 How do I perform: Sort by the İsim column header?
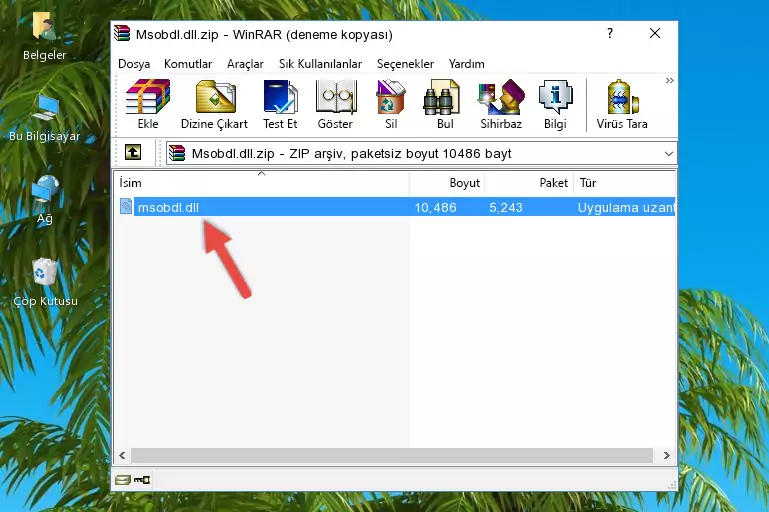262,183
